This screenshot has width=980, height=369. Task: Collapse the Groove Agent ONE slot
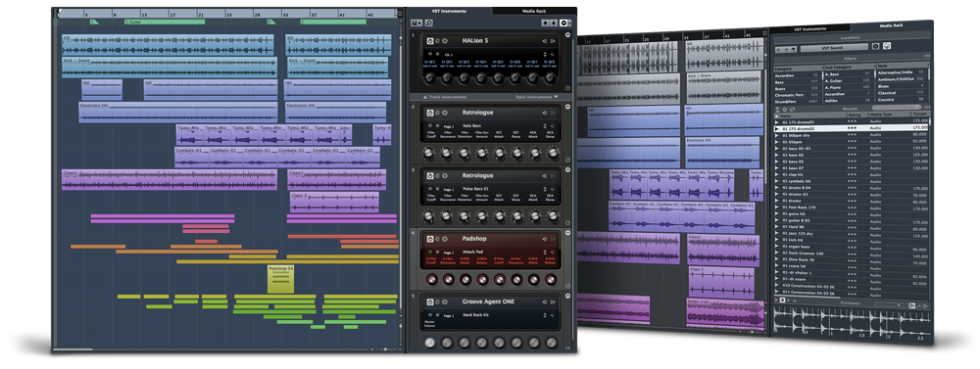tap(567, 296)
